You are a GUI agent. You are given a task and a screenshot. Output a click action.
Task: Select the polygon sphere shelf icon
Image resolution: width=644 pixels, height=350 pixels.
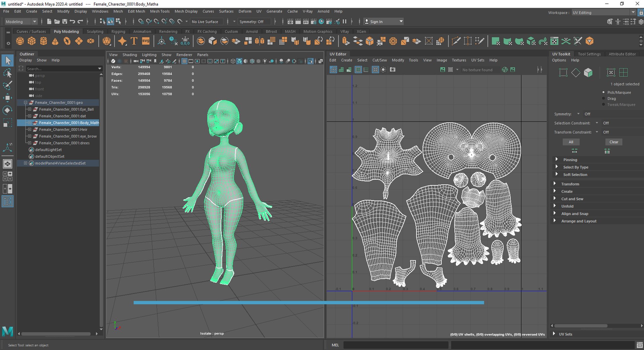tap(20, 41)
